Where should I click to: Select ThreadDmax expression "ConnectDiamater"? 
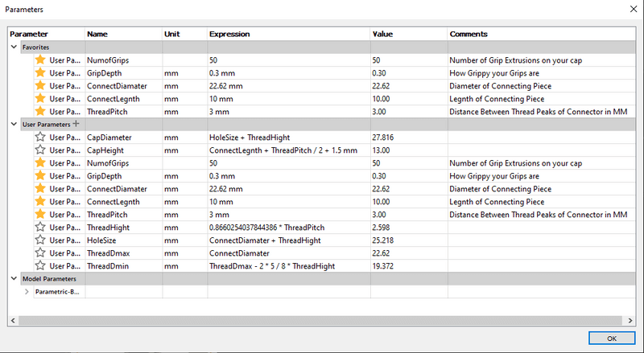[x=239, y=253]
